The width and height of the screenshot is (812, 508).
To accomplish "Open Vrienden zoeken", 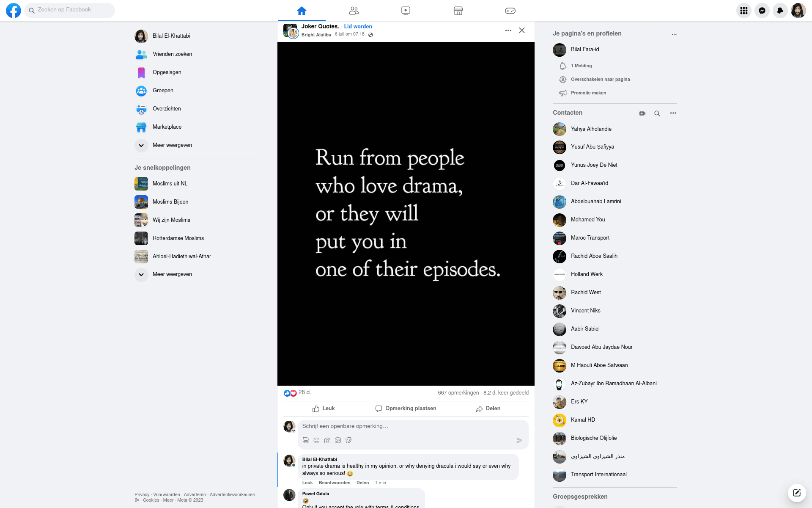I will tap(196, 54).
